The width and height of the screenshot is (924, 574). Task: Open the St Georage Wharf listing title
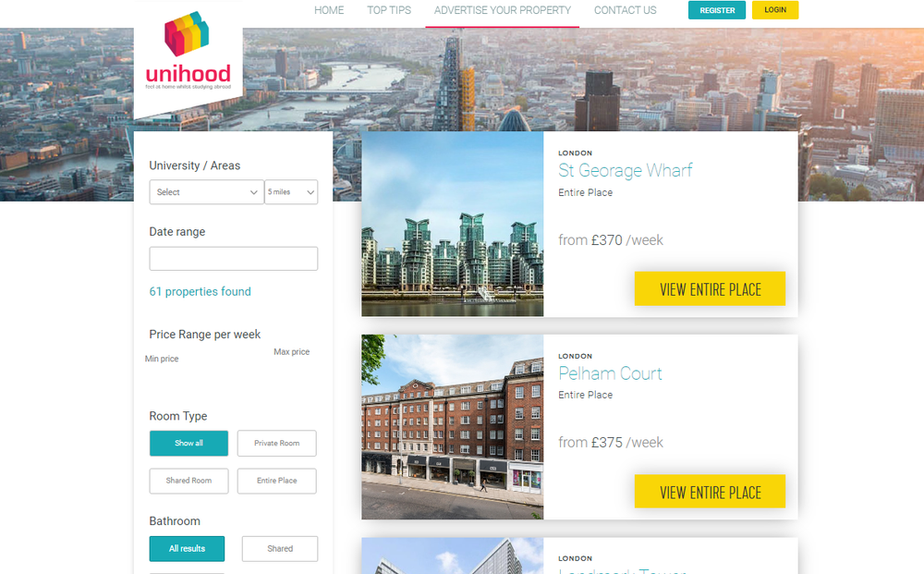[x=626, y=170]
